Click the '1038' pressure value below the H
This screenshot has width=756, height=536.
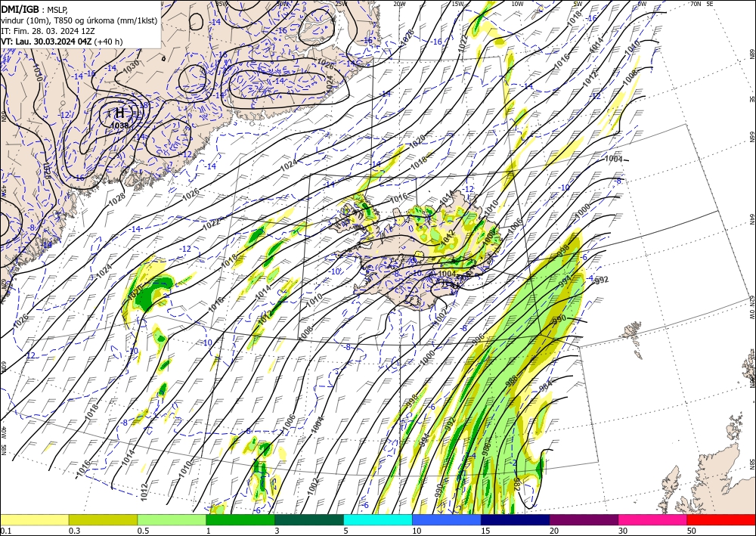tap(119, 125)
